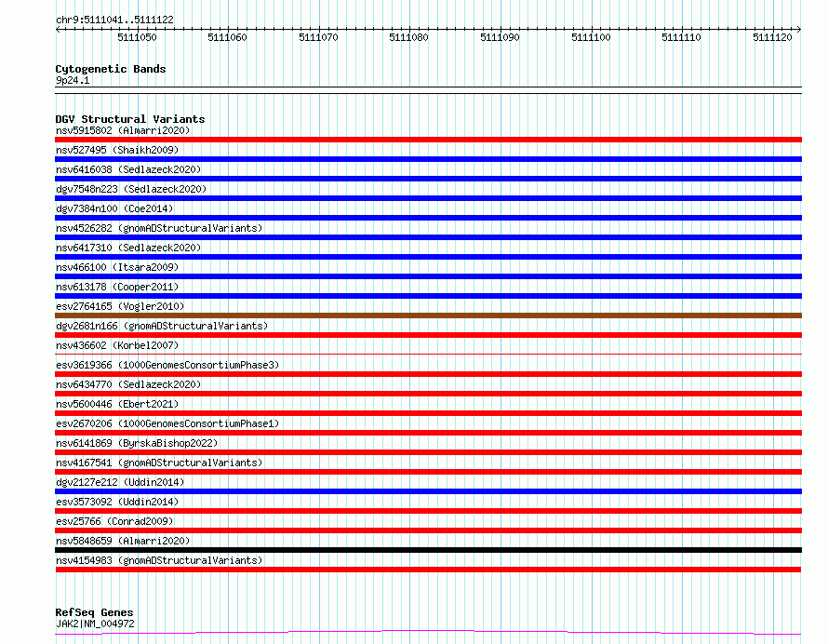Click esv2670206 (1000GenomesConsortiumPhase1) label
Screen dimensions: 828x644
[167, 423]
